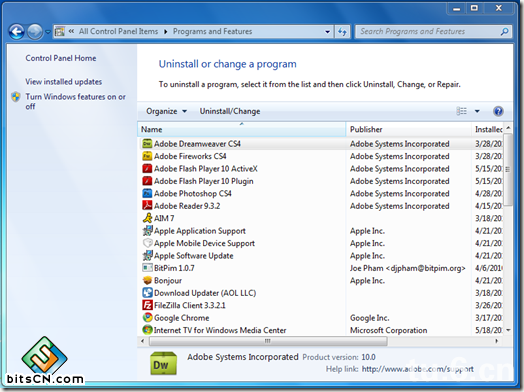The image size is (524, 392).
Task: Click the Apple Software Update icon
Action: (147, 255)
